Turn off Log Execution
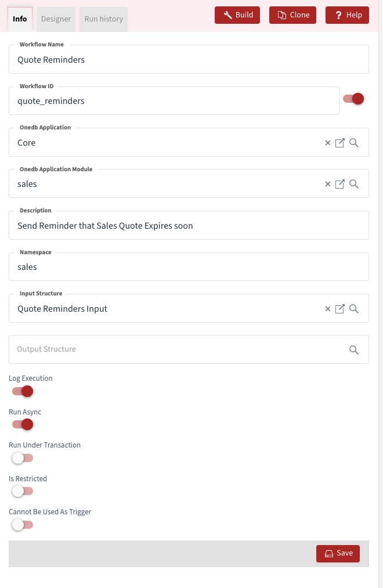Viewport: 383px width, 588px height. coord(21,391)
